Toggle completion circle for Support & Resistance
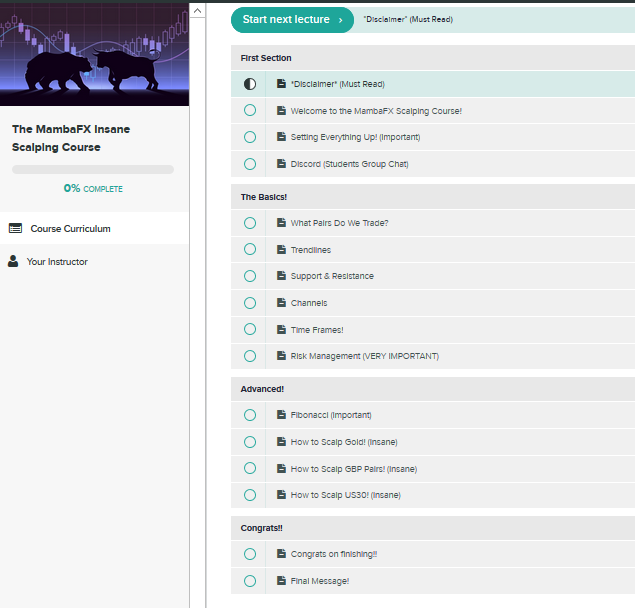Viewport: 635px width, 608px height. pos(250,276)
